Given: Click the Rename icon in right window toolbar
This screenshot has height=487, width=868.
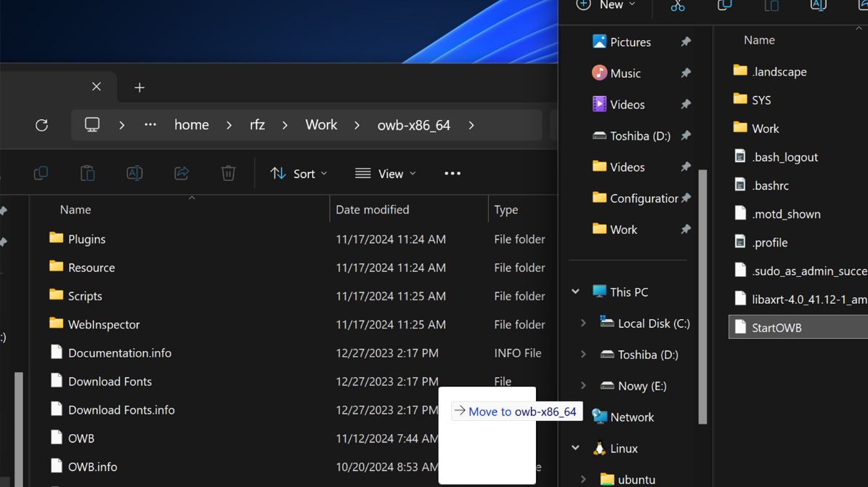Looking at the screenshot, I should 818,6.
